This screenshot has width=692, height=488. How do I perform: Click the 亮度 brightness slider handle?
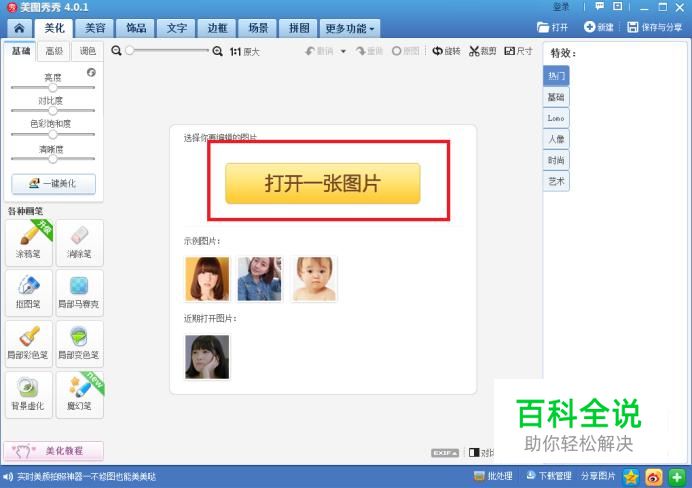coord(53,87)
